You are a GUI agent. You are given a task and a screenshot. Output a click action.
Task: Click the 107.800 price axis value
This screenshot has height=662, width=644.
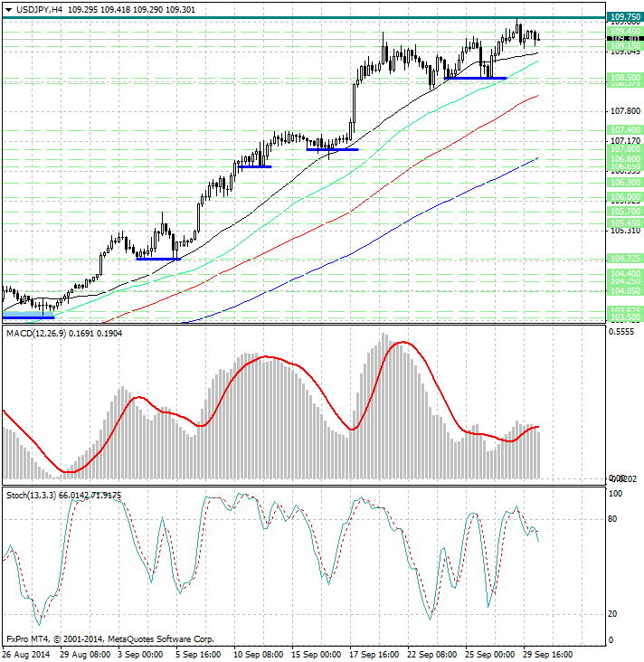click(x=625, y=111)
